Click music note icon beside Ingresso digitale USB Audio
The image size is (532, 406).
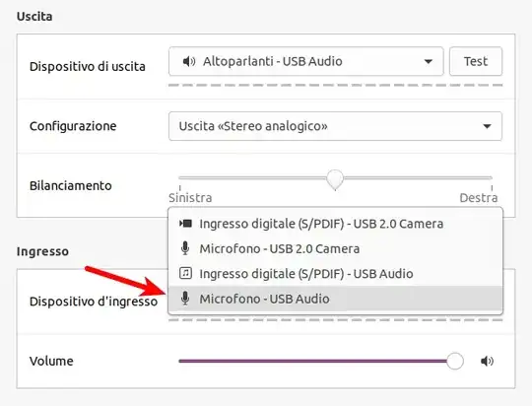pyautogui.click(x=185, y=273)
